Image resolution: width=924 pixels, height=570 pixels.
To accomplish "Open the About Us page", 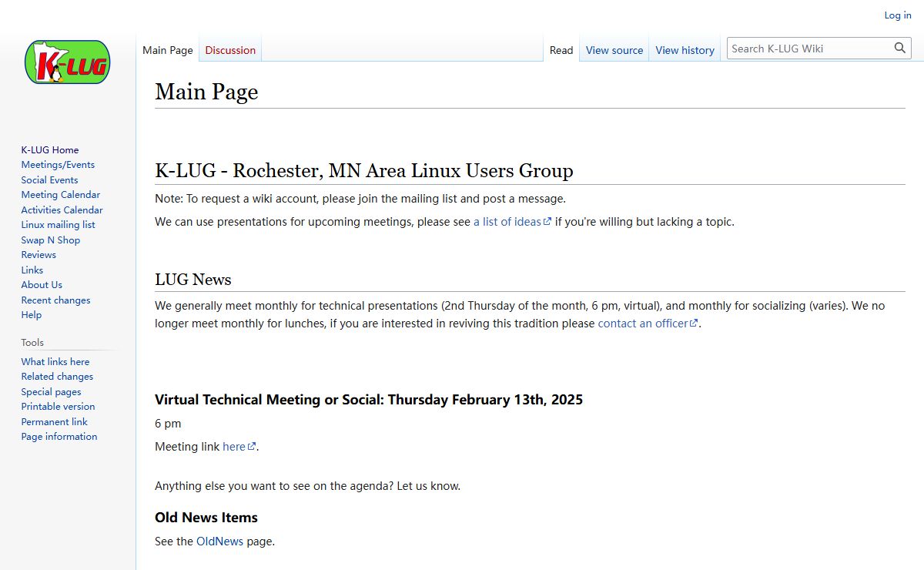I will [42, 284].
